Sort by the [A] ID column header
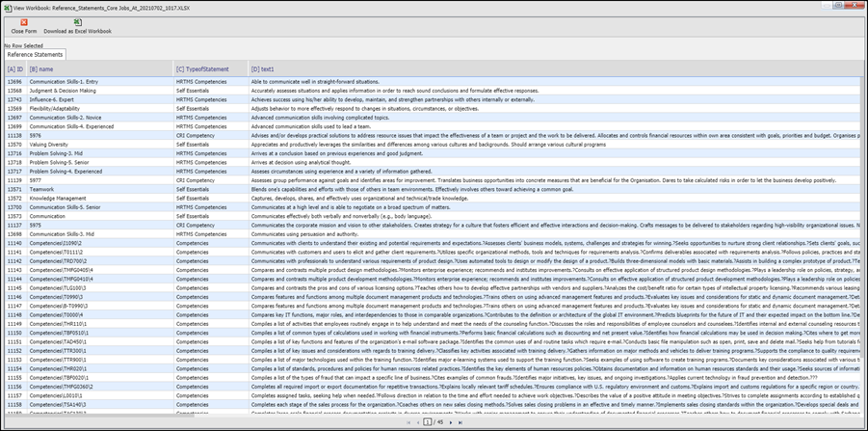868x431 pixels. pyautogui.click(x=15, y=68)
